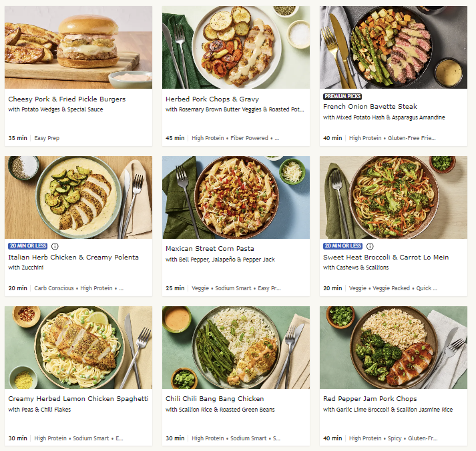The width and height of the screenshot is (476, 451).
Task: Open the Cheesy Pork & Fried Pickle Burgers photo
Action: [78, 47]
